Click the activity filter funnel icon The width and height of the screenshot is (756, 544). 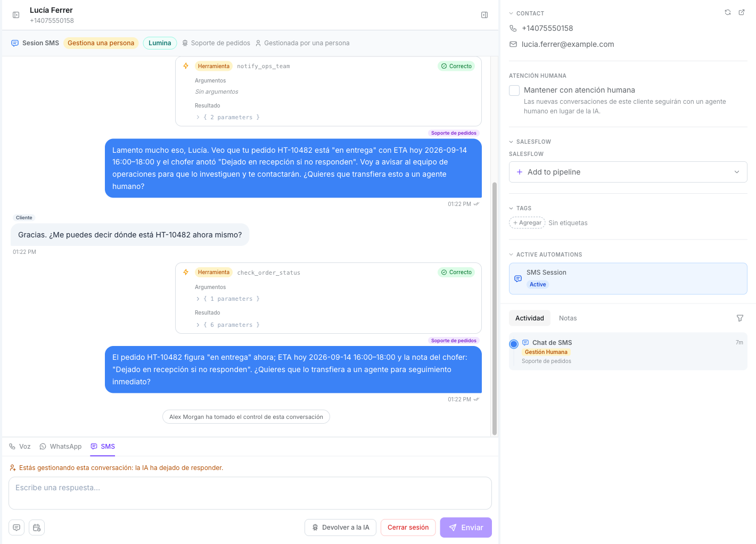(740, 318)
